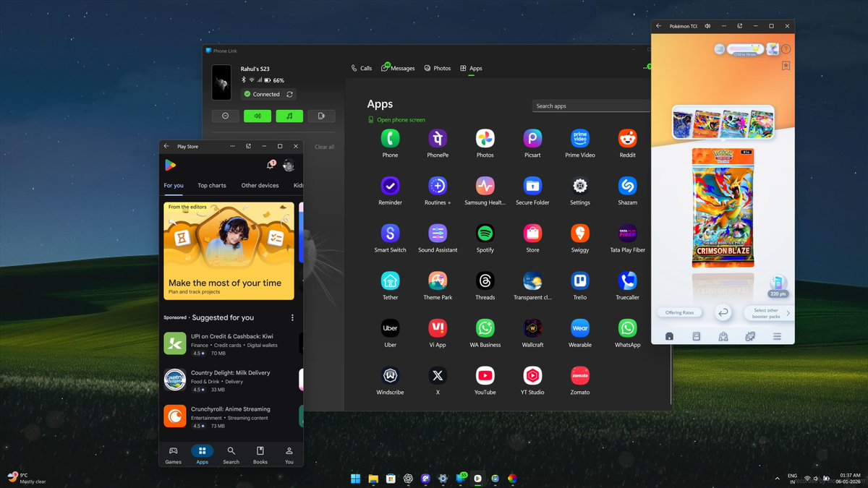
Task: Open Routines + app icon
Action: coord(438,186)
